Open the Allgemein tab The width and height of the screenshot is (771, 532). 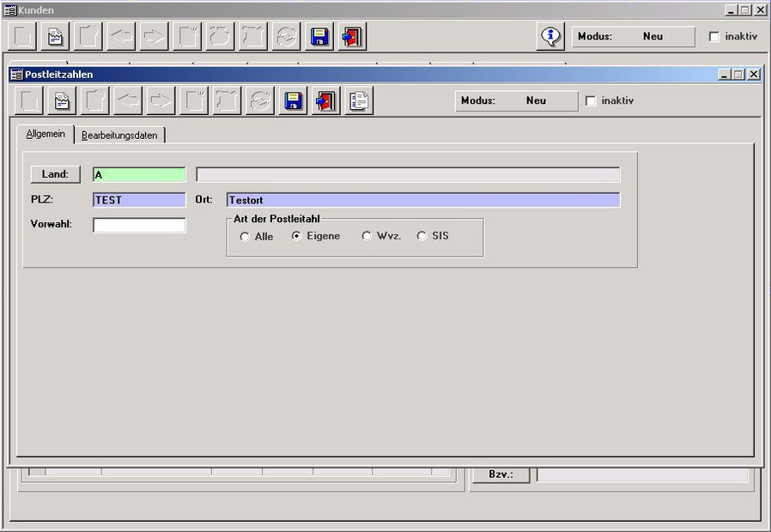tap(46, 135)
